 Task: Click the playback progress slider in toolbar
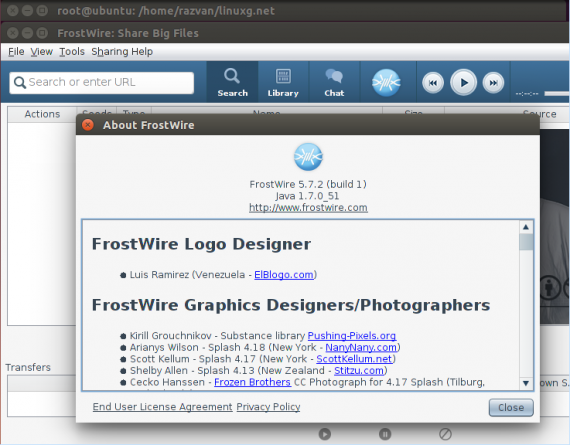coord(557,94)
